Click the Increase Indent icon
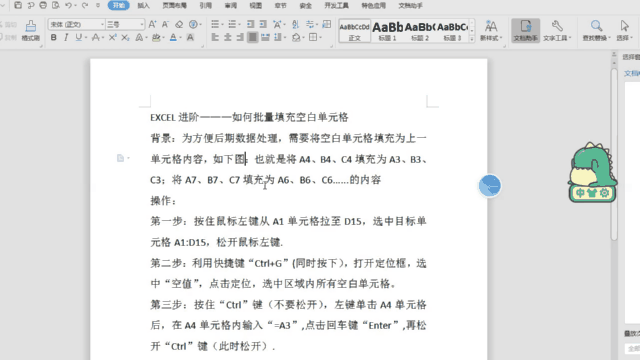The width and height of the screenshot is (640, 360). 263,24
